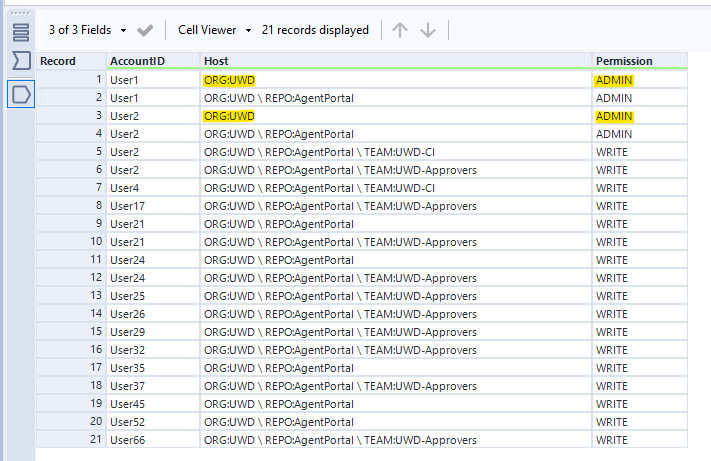Select highlighted ORG:UWD cell in record 1
The width and height of the screenshot is (711, 461).
click(396, 80)
